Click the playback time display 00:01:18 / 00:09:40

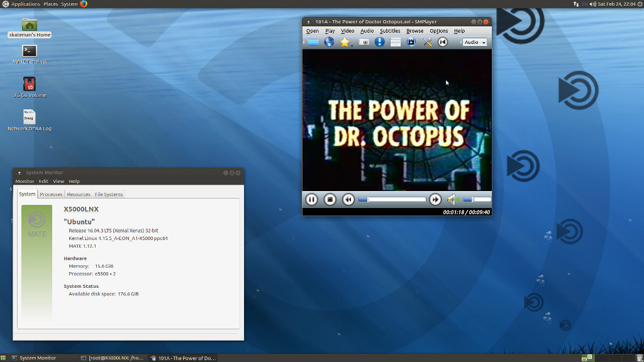466,212
